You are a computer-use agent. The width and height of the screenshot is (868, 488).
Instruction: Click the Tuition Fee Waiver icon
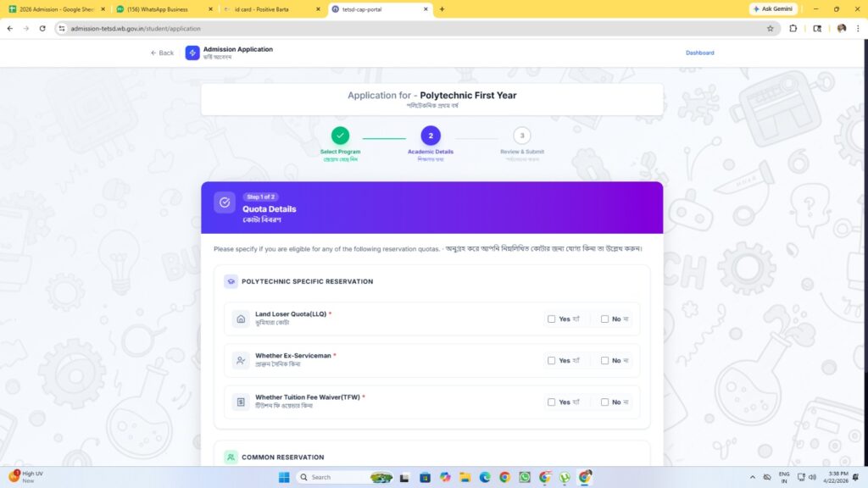[241, 402]
